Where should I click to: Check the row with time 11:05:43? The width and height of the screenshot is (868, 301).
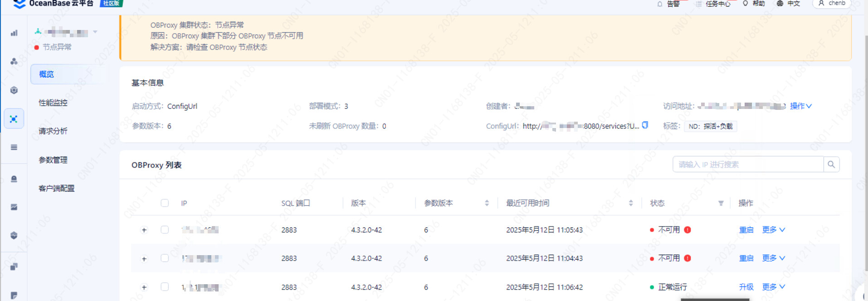pos(165,230)
